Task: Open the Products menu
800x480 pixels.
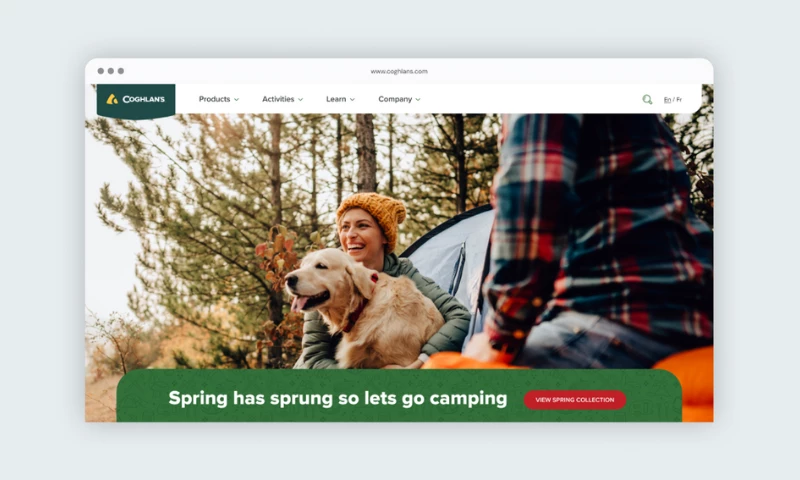Action: (x=214, y=99)
